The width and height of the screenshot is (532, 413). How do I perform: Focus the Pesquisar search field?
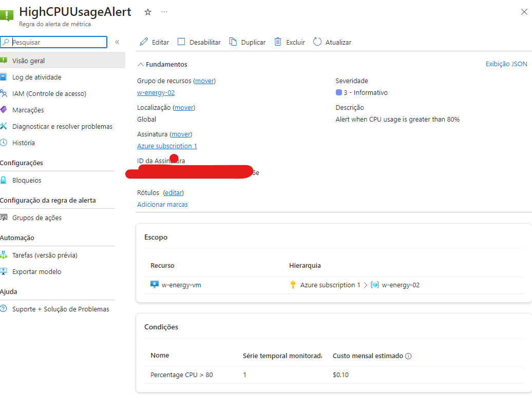pyautogui.click(x=53, y=42)
